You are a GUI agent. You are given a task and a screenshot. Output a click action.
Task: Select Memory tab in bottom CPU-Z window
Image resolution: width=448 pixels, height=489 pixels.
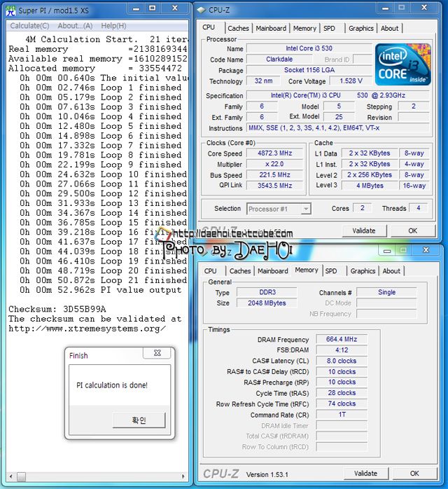coord(306,270)
